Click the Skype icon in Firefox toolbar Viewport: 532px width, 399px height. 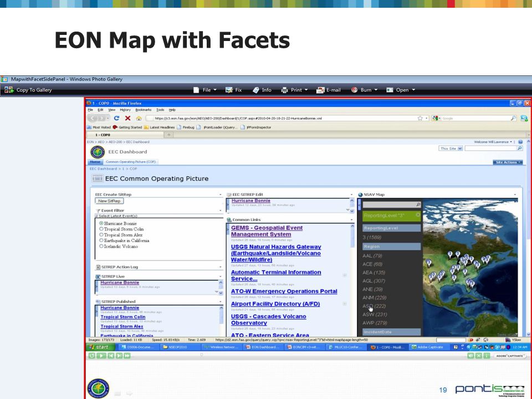pyautogui.click(x=524, y=118)
